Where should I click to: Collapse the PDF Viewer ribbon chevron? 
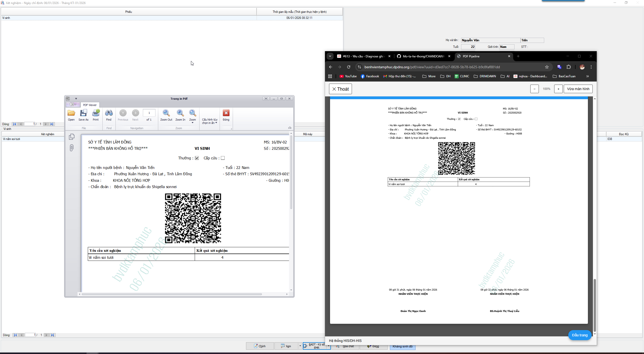point(290,128)
